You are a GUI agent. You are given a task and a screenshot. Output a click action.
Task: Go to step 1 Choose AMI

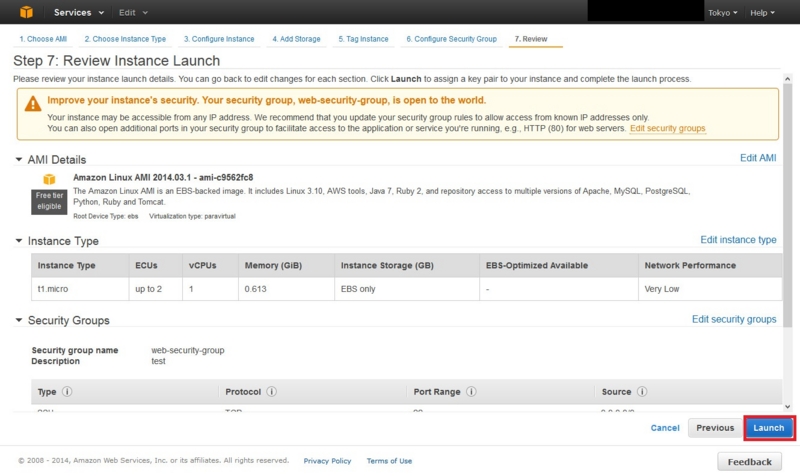click(43, 39)
